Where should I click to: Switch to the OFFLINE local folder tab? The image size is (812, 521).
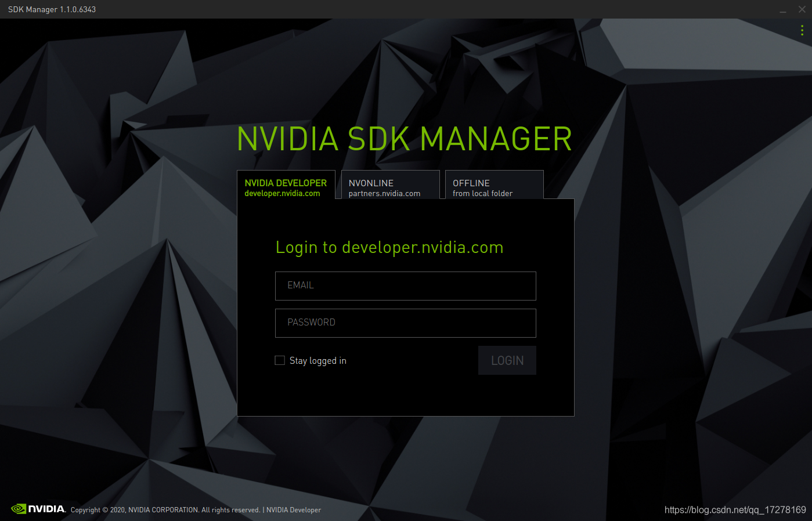494,185
